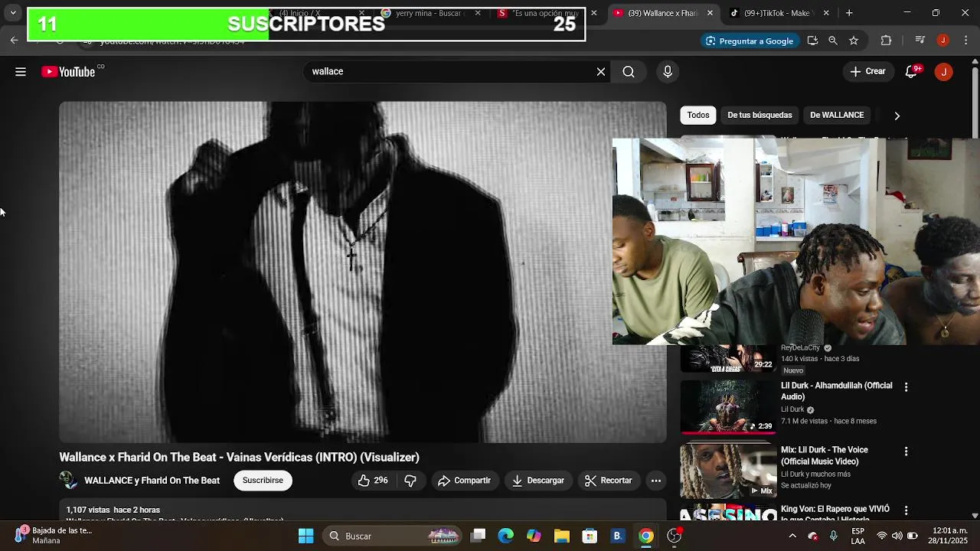Viewport: 980px width, 551px height.
Task: Select the De WALLANCE chip
Action: (837, 115)
